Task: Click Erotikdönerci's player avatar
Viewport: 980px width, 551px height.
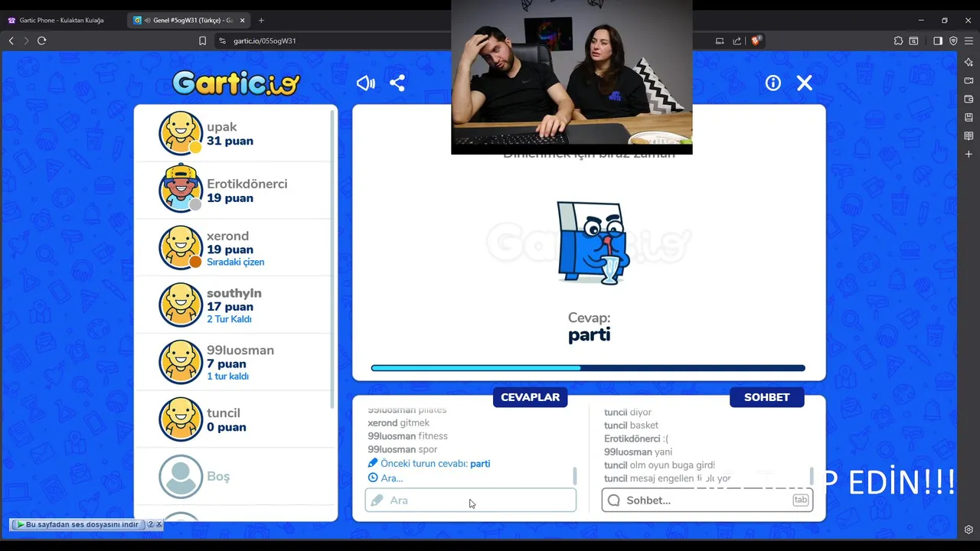Action: (181, 190)
